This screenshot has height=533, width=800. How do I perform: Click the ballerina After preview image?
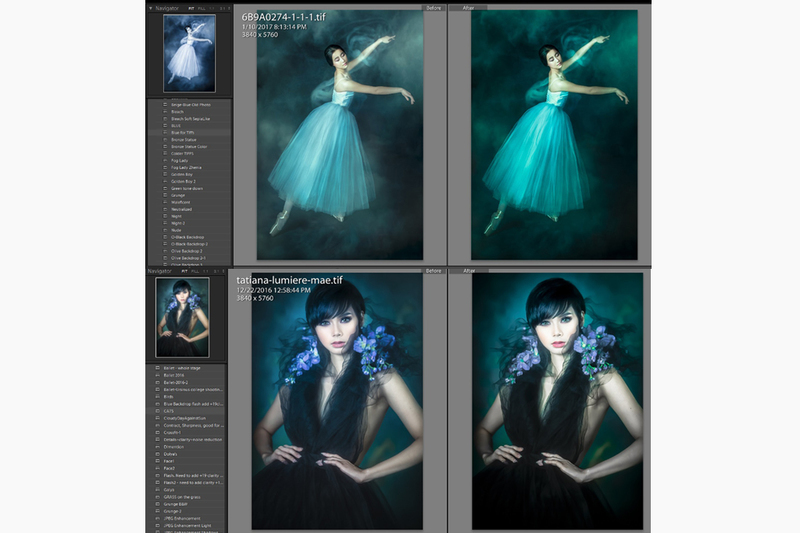[554, 135]
